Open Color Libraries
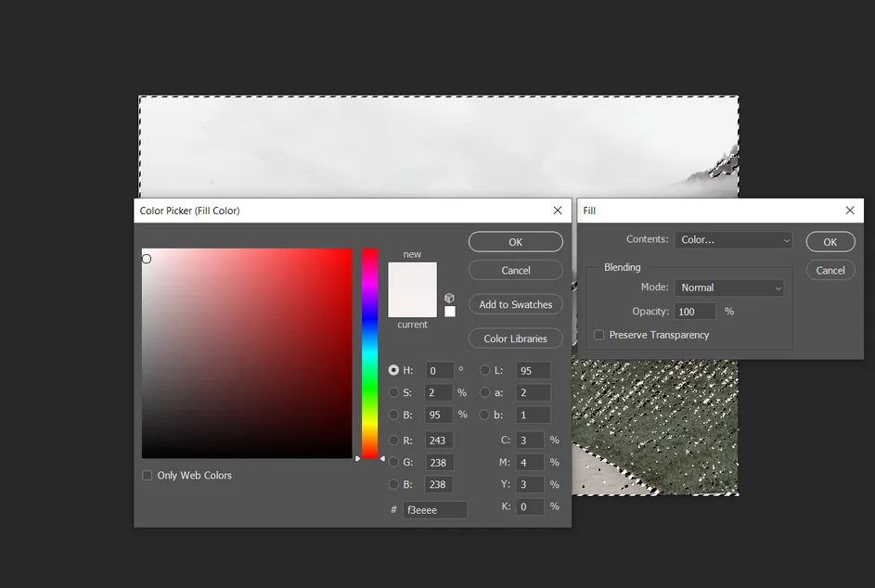Screen dimensions: 875x588 (x=515, y=339)
